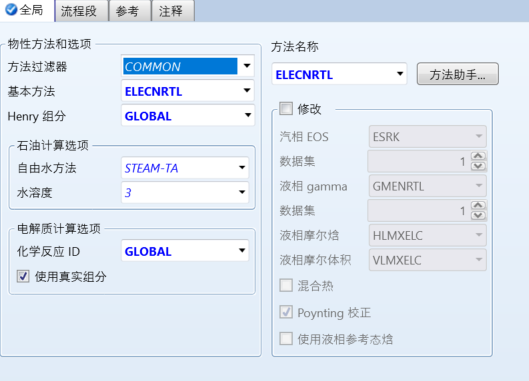Click the 方法名称 label
Screen dimensions: 529x381
pos(295,47)
